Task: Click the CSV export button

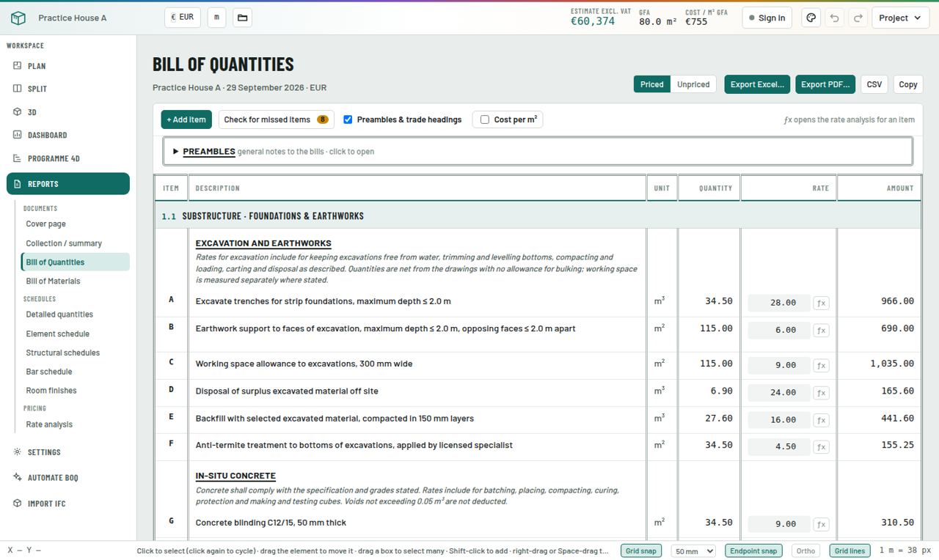Action: (874, 84)
